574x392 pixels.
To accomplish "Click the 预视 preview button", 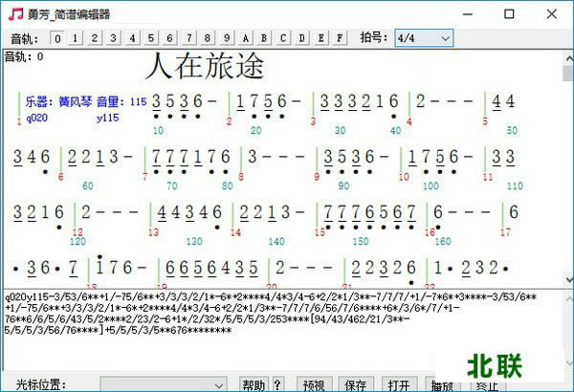I will tap(314, 385).
